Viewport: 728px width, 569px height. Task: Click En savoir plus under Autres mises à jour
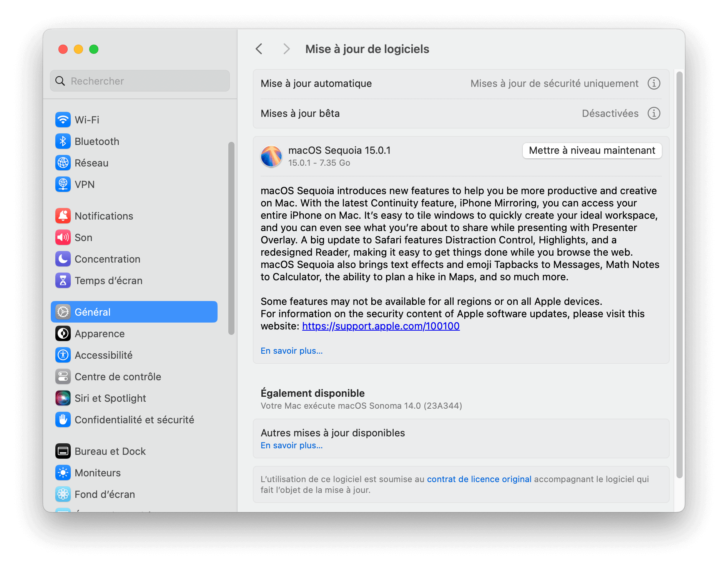pos(292,445)
